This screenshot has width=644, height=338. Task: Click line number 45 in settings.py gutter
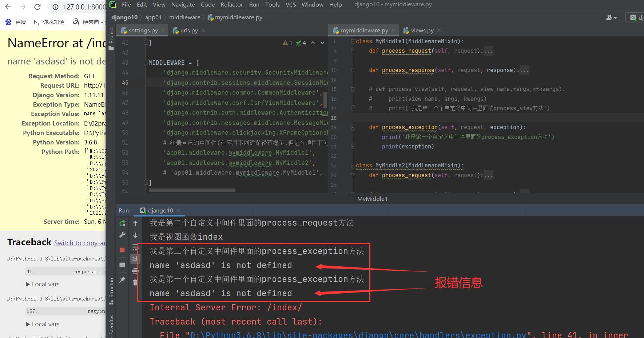(x=125, y=83)
